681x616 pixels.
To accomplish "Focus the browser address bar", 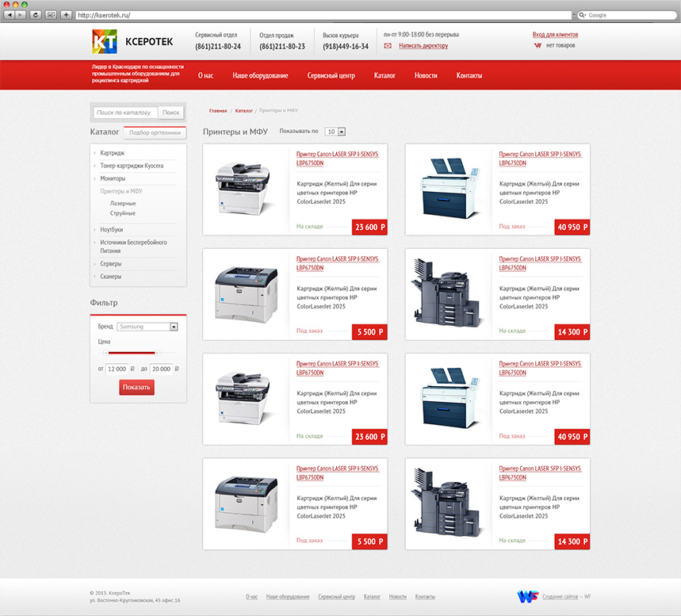I will 323,15.
